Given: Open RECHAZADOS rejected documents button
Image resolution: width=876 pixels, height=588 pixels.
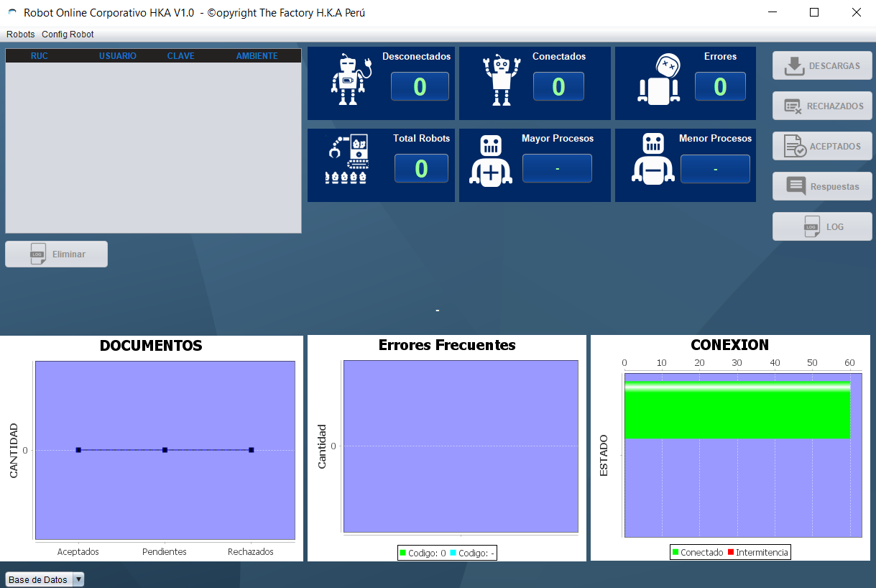Looking at the screenshot, I should pos(822,106).
